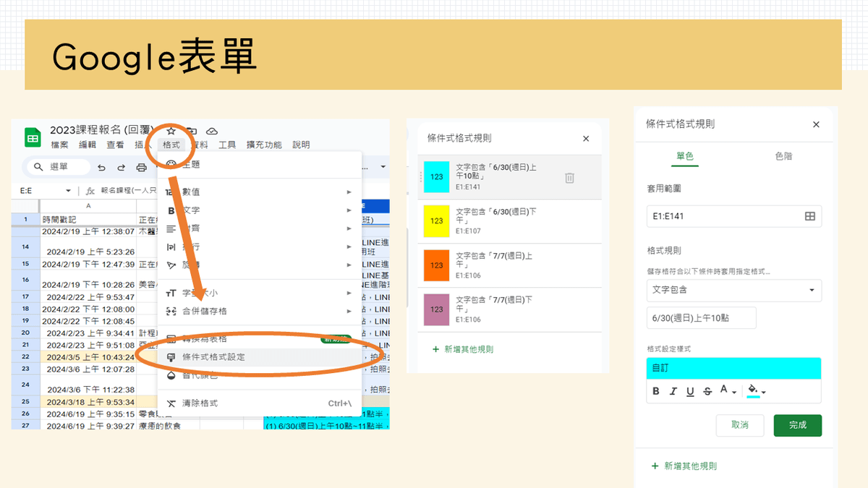
Task: Select the orange 7/7(週日)上午 rule swatch
Action: (437, 265)
